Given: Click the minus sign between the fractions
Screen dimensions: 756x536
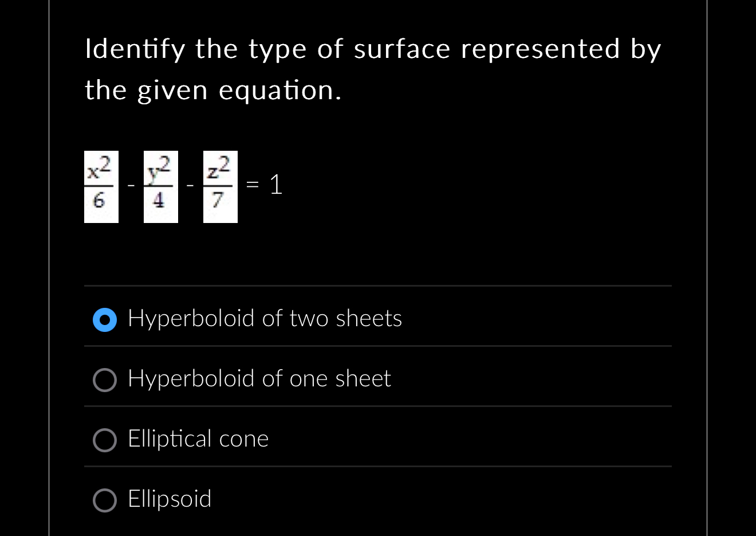Looking at the screenshot, I should 131,185.
